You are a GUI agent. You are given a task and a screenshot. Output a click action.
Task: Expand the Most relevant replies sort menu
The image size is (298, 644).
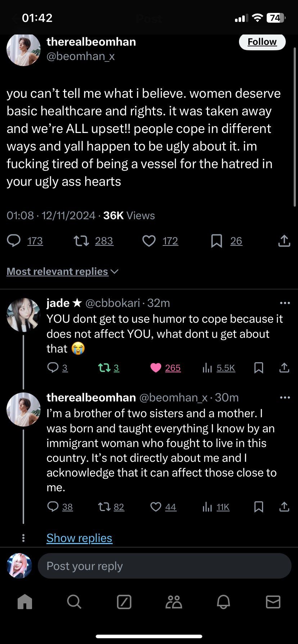coord(62,271)
